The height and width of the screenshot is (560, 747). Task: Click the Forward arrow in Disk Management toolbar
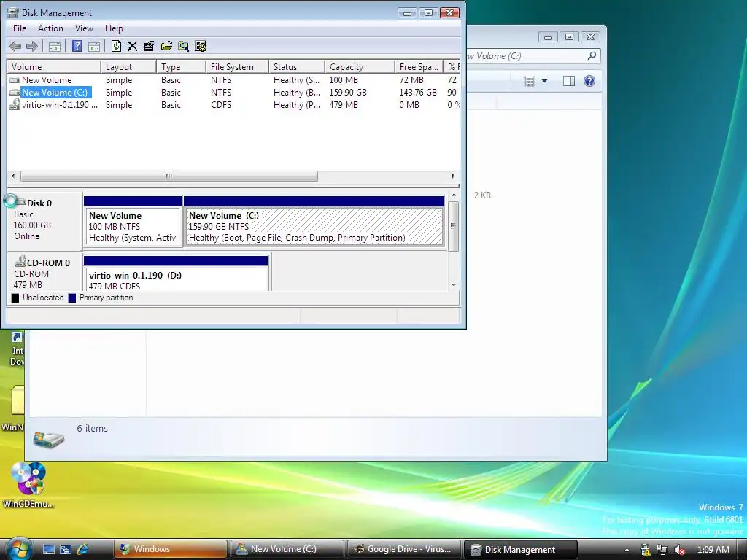point(32,46)
